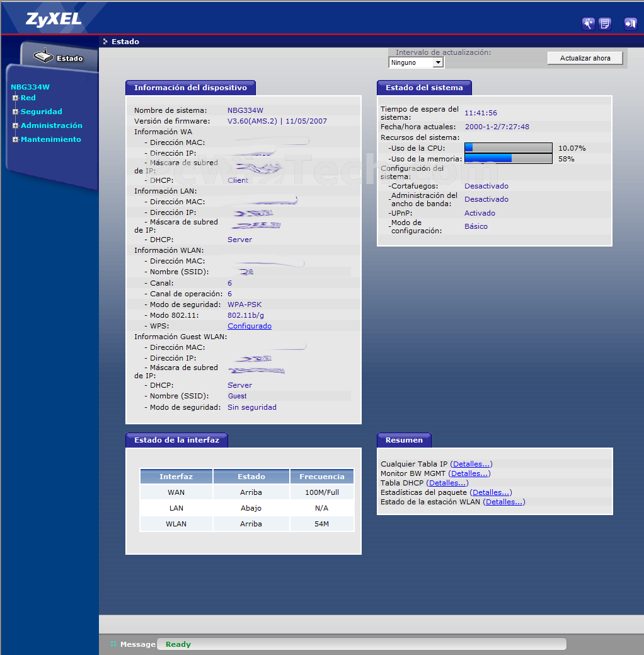The width and height of the screenshot is (644, 655).
Task: Click the 58% memory value
Action: [x=566, y=159]
